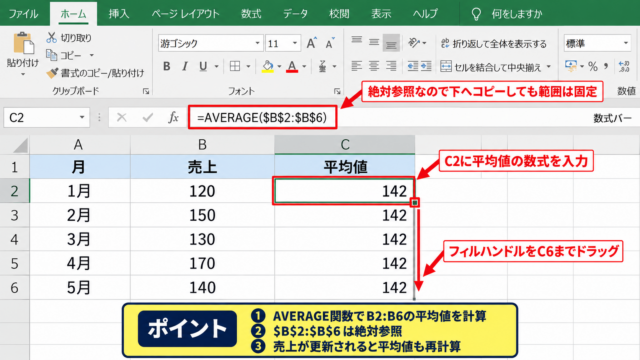Click the Copy (コピー) icon
The width and height of the screenshot is (640, 360).
tap(51, 55)
